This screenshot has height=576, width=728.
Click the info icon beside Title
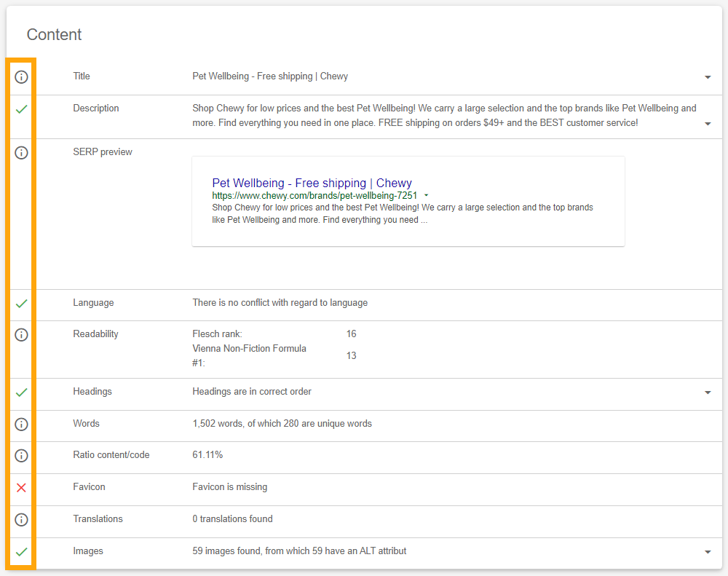coord(21,77)
